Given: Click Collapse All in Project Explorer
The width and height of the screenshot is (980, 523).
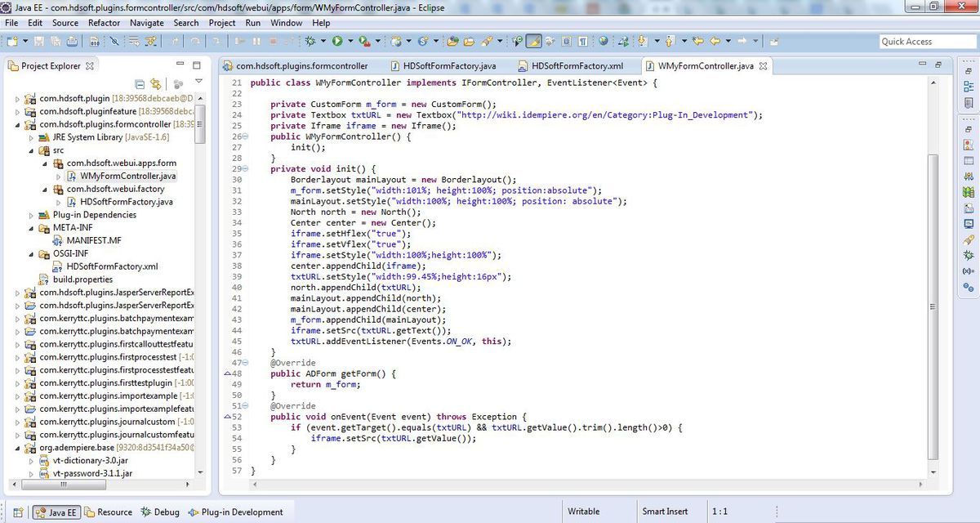Looking at the screenshot, I should click(x=140, y=84).
